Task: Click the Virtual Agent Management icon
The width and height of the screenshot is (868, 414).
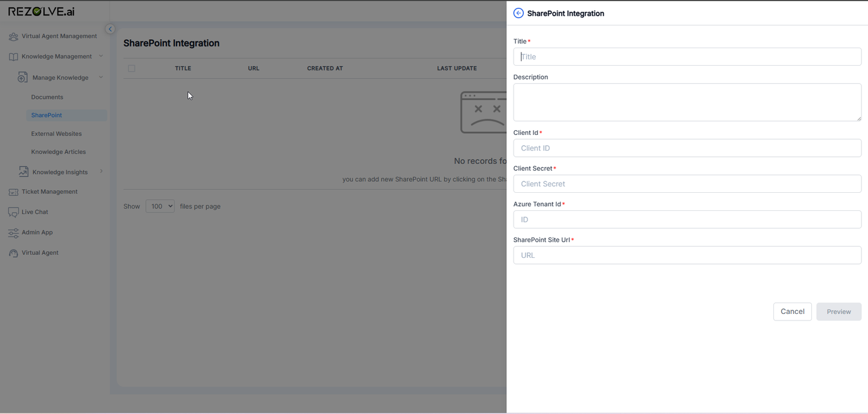Action: tap(13, 37)
